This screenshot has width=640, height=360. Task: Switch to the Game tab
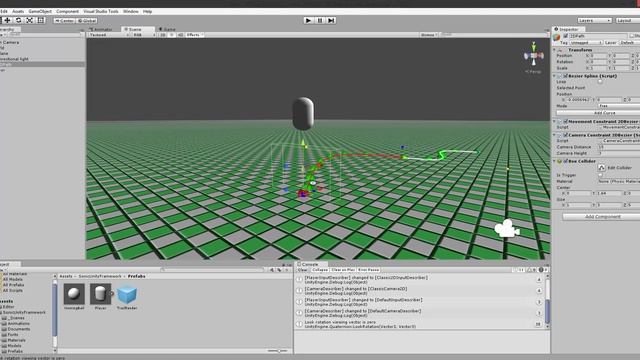[167, 29]
